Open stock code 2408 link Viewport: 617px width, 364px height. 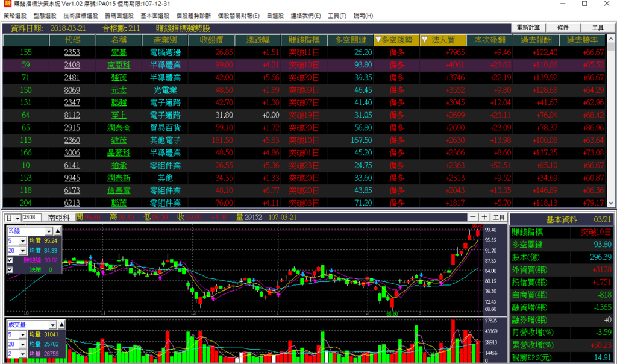(72, 65)
